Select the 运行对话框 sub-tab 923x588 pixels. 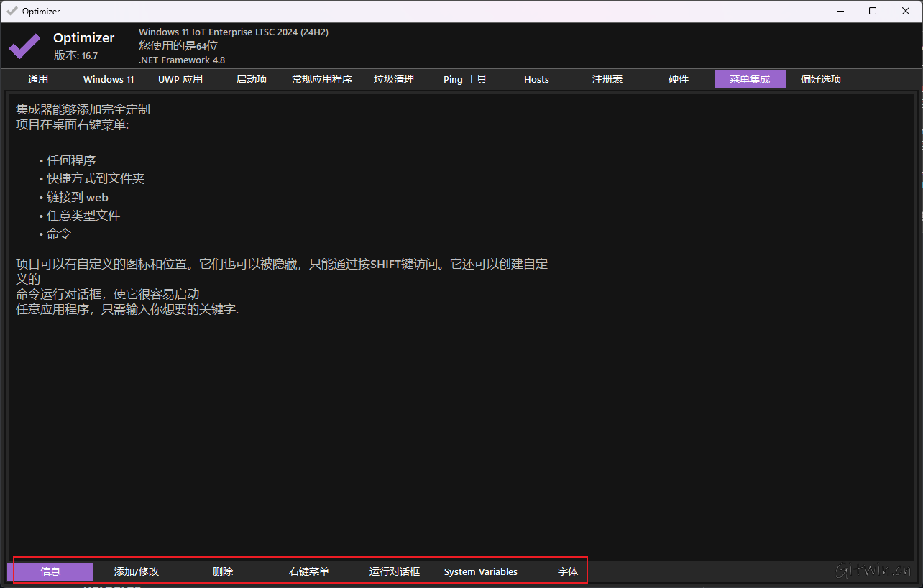click(395, 571)
